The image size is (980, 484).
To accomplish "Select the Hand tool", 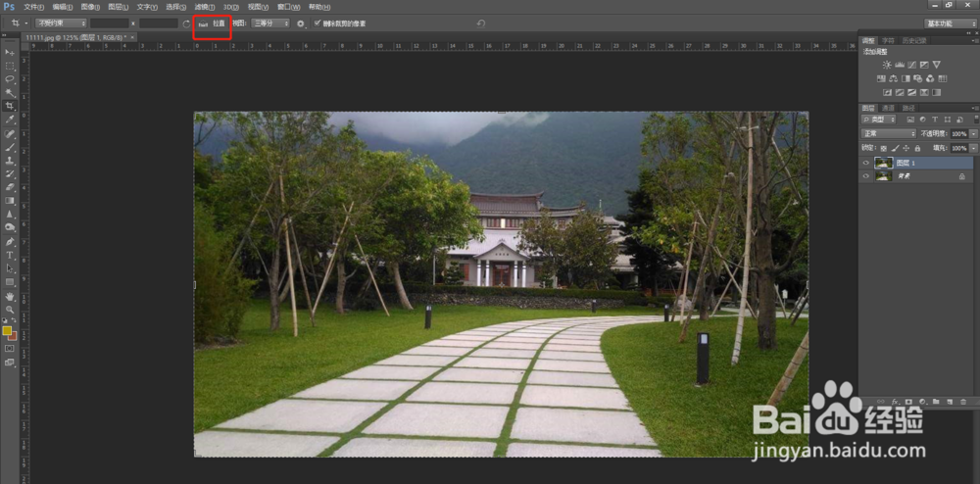I will 10,297.
